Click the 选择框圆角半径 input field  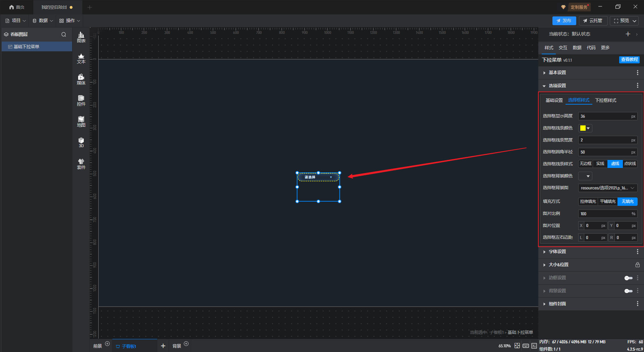[608, 152]
